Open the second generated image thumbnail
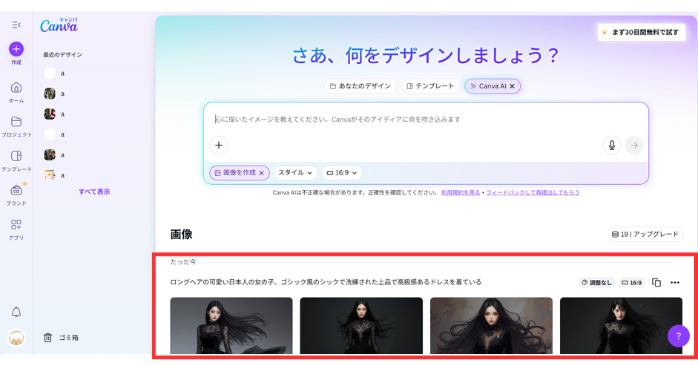Image resolution: width=698 pixels, height=365 pixels. point(361,326)
